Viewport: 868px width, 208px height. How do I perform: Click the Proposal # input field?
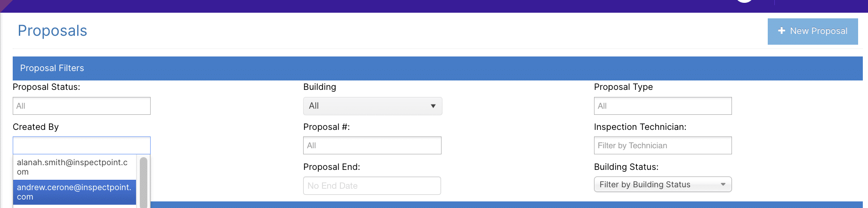coord(372,145)
